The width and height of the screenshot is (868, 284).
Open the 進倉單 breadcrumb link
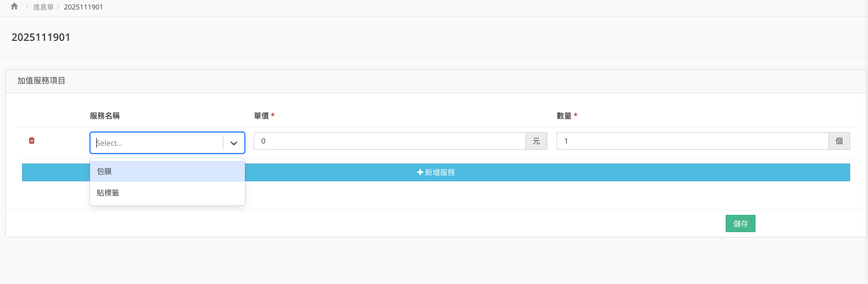click(43, 7)
